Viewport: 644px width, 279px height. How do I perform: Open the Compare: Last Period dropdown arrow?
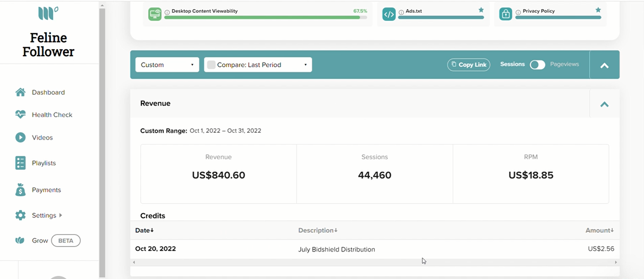pyautogui.click(x=306, y=65)
